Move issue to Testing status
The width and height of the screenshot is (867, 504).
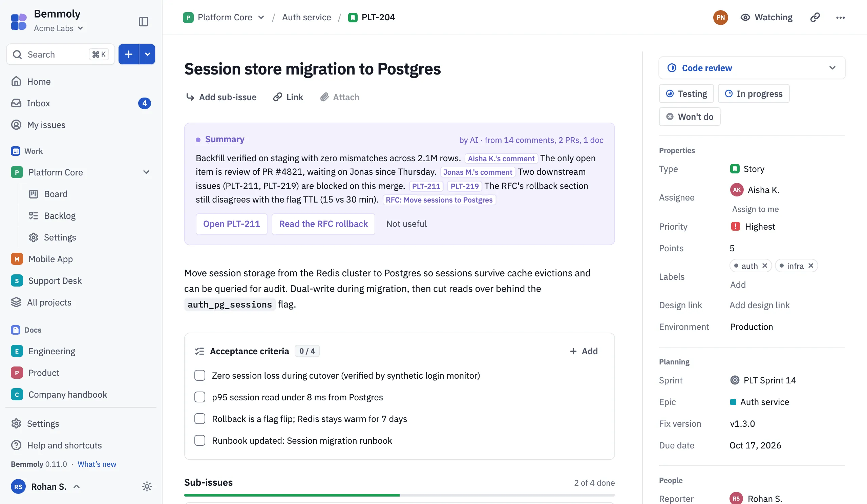[686, 93]
